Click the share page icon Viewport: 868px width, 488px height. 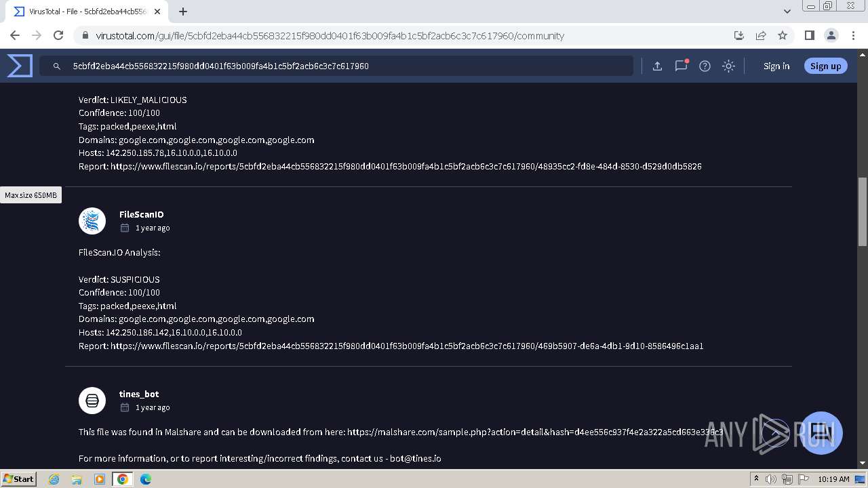(x=761, y=35)
